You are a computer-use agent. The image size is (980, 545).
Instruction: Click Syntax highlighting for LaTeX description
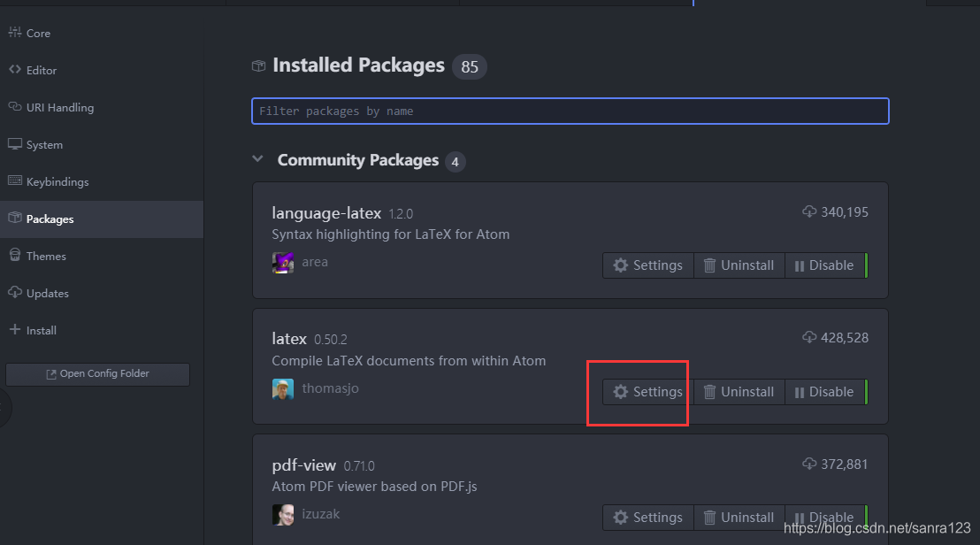(391, 234)
